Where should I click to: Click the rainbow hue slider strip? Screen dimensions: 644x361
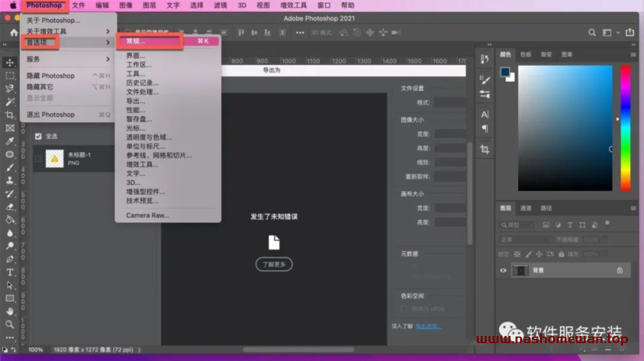coord(626,128)
